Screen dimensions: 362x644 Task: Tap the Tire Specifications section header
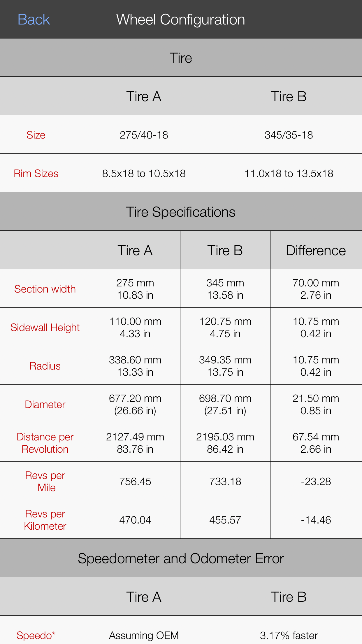point(181,212)
